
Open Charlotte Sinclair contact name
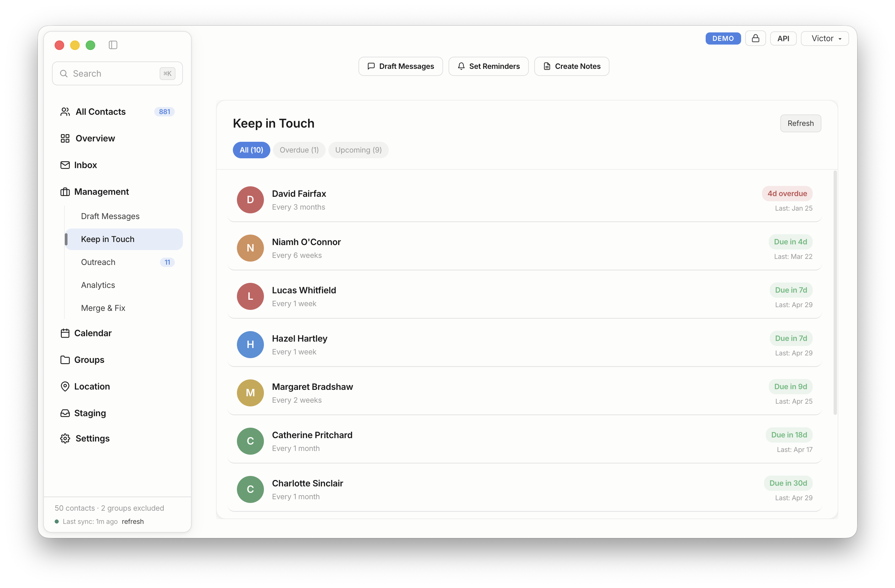tap(307, 483)
